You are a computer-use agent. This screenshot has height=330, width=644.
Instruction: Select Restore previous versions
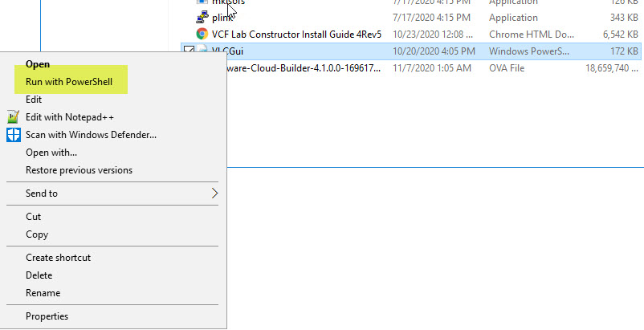pos(79,170)
